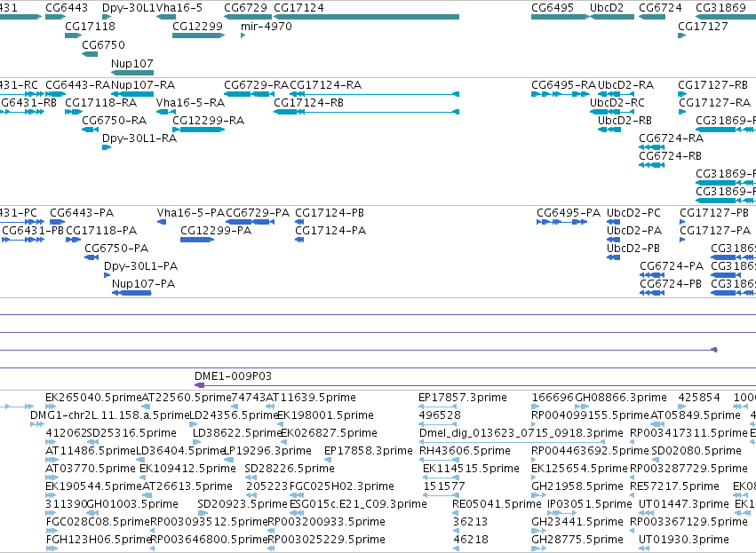Select EST FGH123H06.5prime
This screenshot has height=553, width=756.
pyautogui.click(x=99, y=540)
